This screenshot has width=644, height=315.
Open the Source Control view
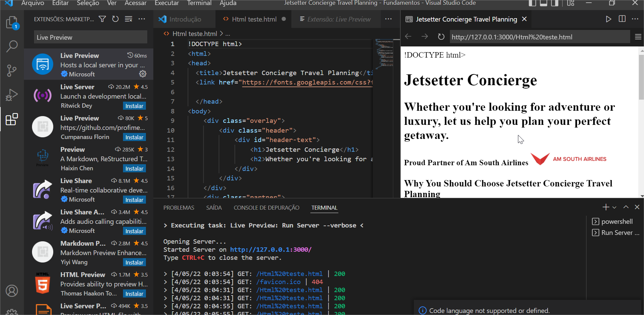pyautogui.click(x=12, y=71)
